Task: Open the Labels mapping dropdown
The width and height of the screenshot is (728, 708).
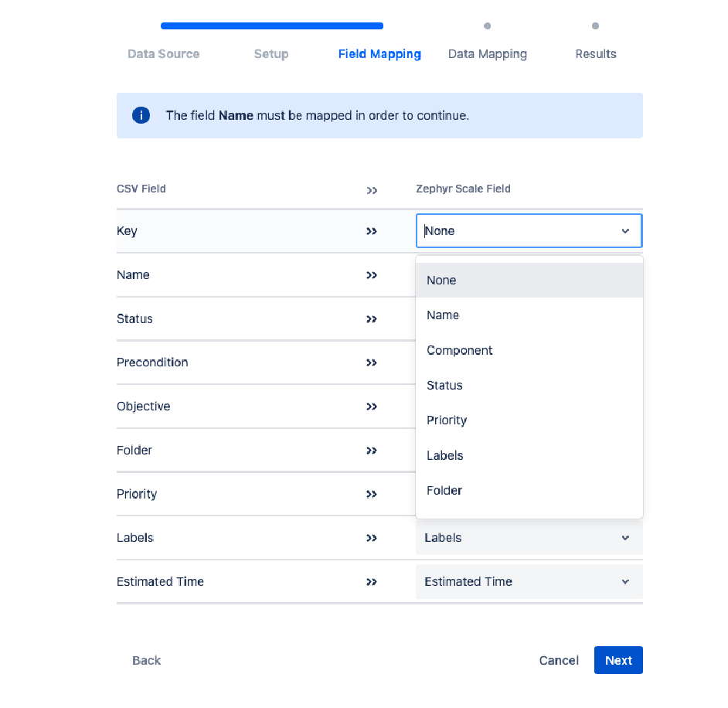Action: click(529, 538)
